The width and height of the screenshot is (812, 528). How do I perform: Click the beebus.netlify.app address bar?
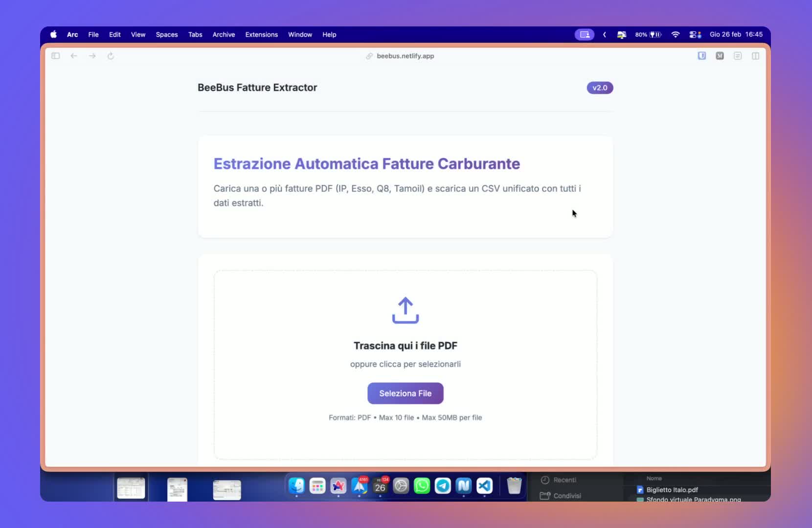click(406, 56)
